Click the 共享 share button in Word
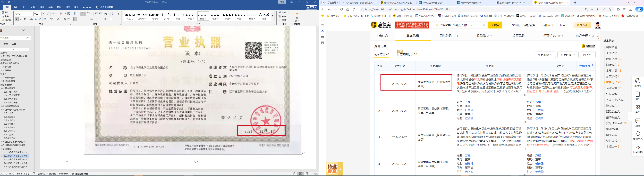This screenshot has height=176, width=644. click(311, 7)
